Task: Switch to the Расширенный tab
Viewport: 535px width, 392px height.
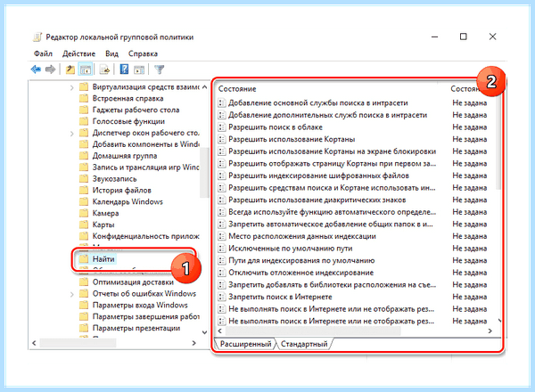Action: pos(246,344)
